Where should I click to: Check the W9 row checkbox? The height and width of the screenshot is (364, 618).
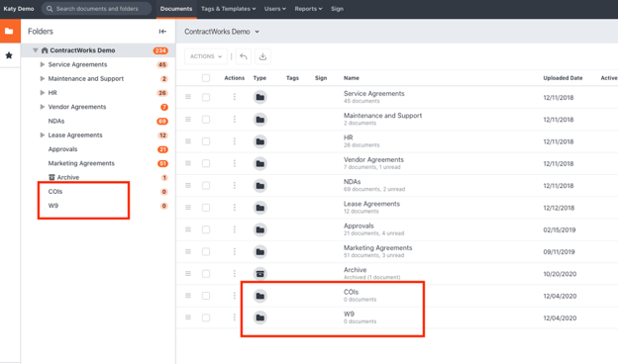(206, 318)
